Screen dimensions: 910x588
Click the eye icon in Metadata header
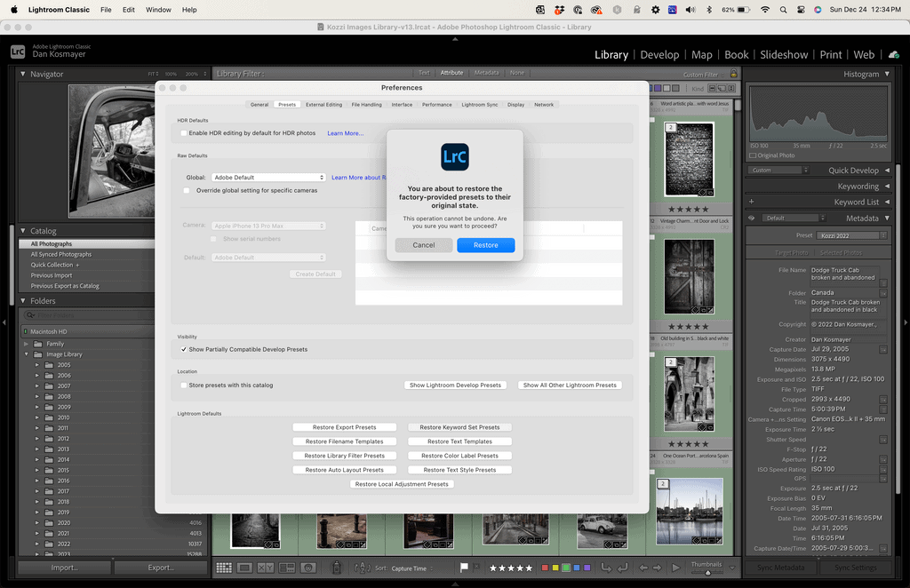coord(752,218)
